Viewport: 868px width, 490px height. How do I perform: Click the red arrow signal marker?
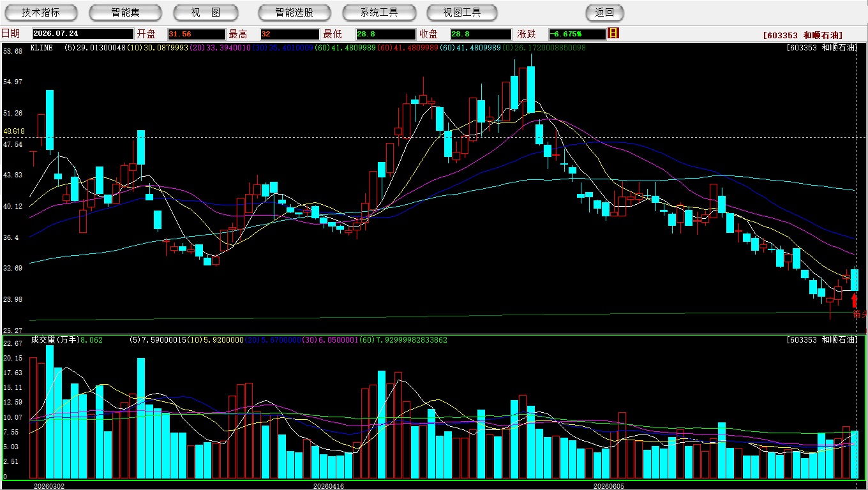point(855,301)
